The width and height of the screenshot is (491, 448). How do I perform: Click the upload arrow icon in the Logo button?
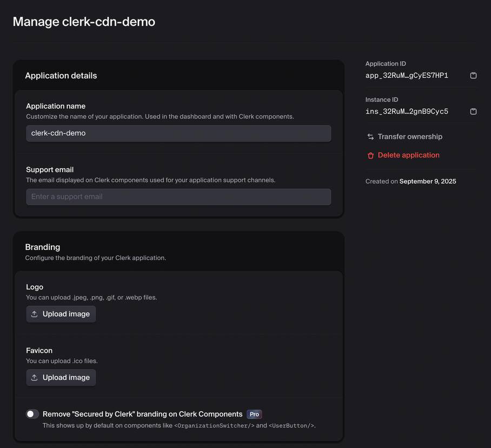click(35, 314)
